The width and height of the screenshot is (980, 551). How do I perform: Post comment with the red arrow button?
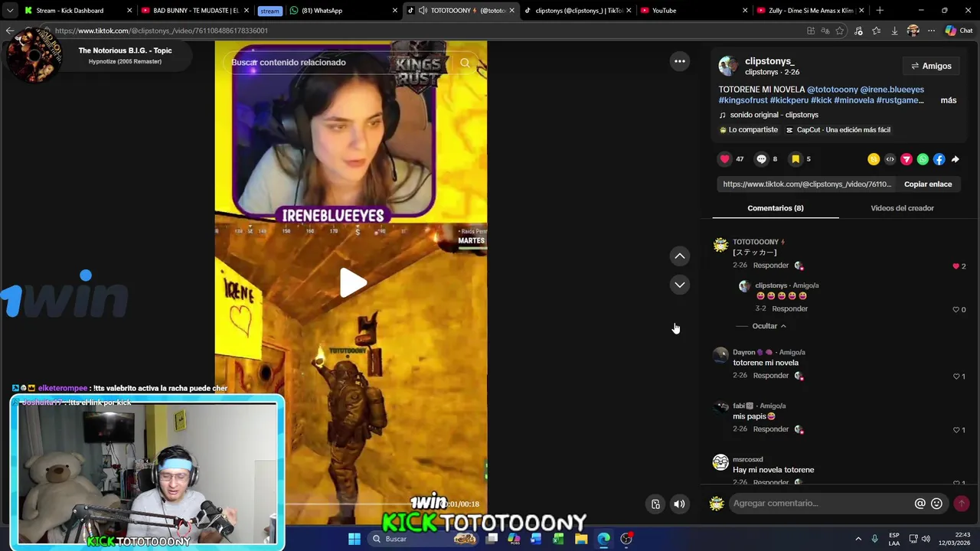962,504
